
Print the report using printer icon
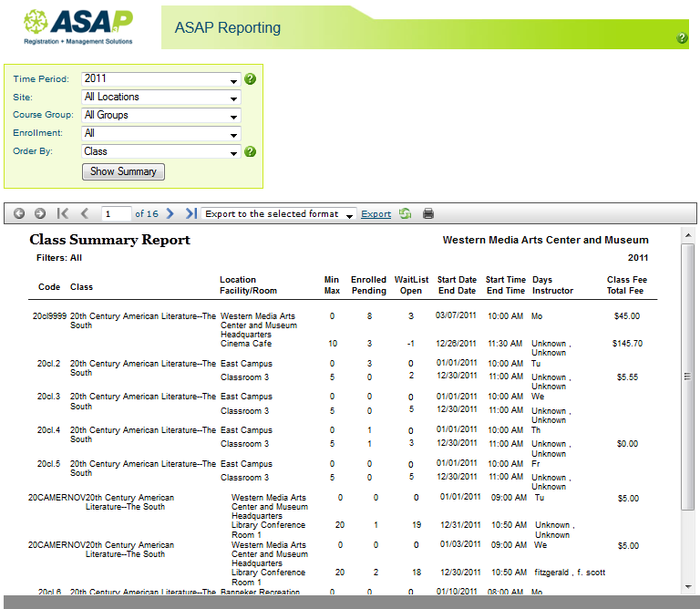coord(428,213)
